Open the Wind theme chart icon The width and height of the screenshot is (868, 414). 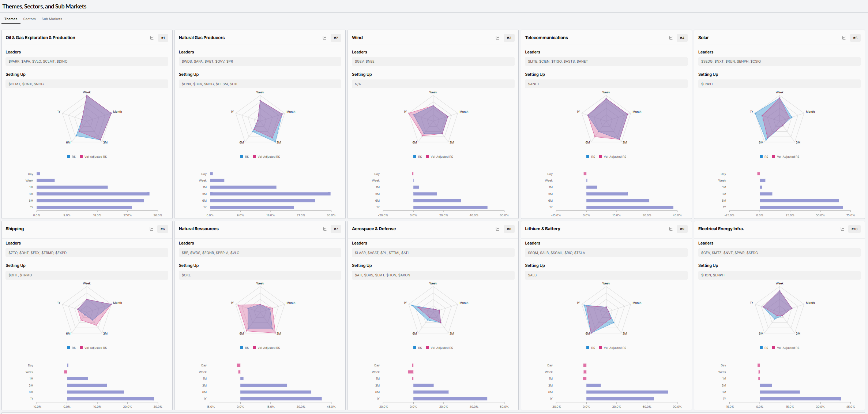click(x=497, y=38)
